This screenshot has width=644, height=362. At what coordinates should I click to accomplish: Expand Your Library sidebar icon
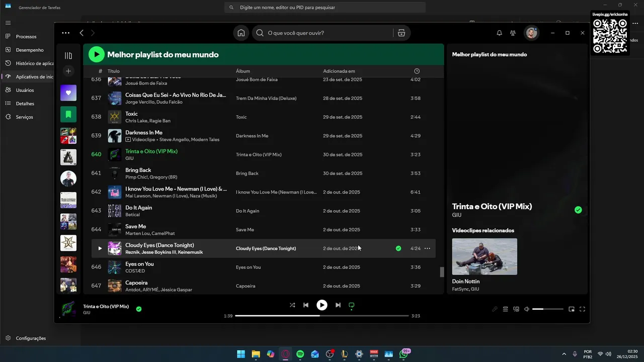click(x=68, y=56)
